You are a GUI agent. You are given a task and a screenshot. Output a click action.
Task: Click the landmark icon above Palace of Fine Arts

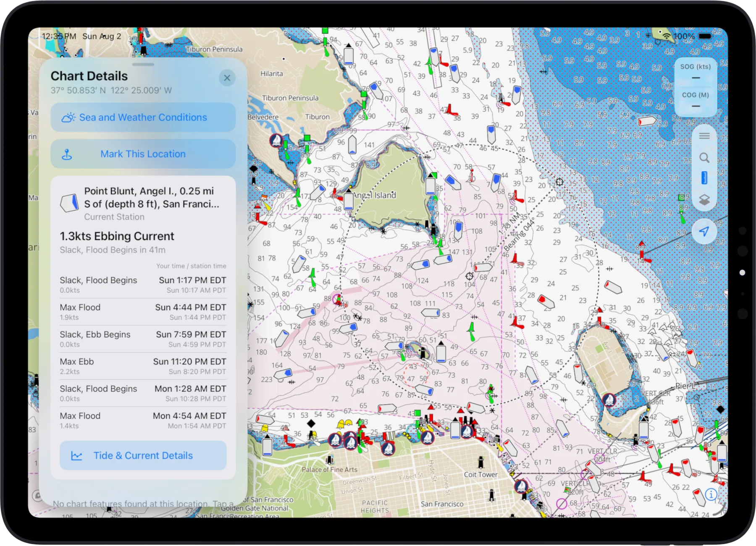[330, 460]
